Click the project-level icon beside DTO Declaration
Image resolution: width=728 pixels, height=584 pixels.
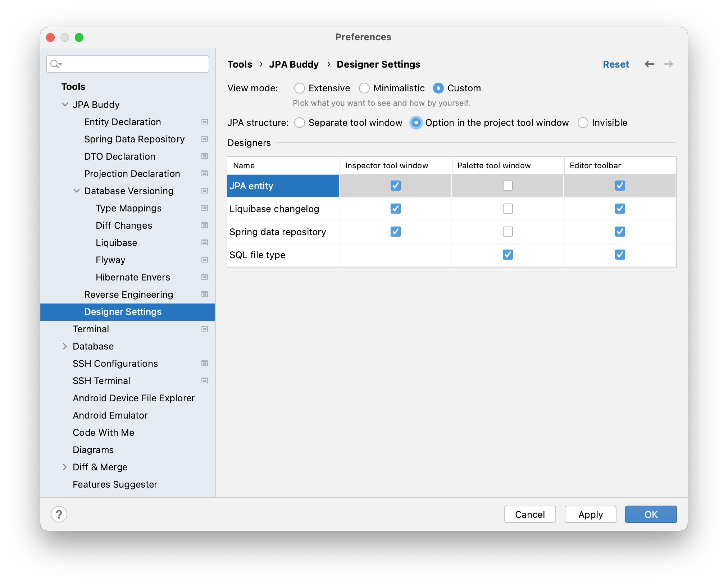(205, 156)
